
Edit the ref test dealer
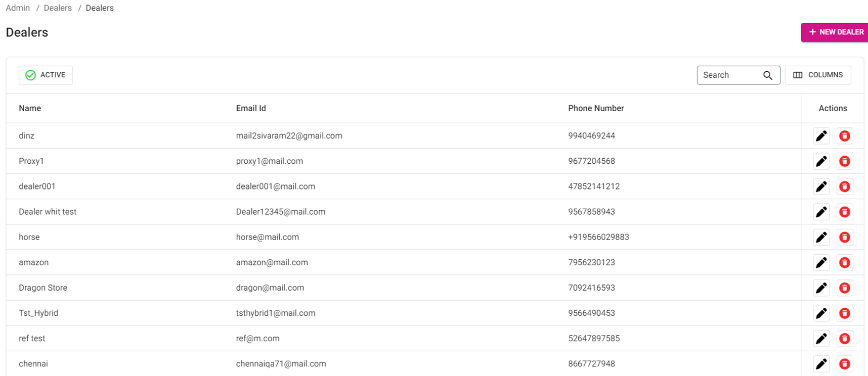tap(821, 338)
